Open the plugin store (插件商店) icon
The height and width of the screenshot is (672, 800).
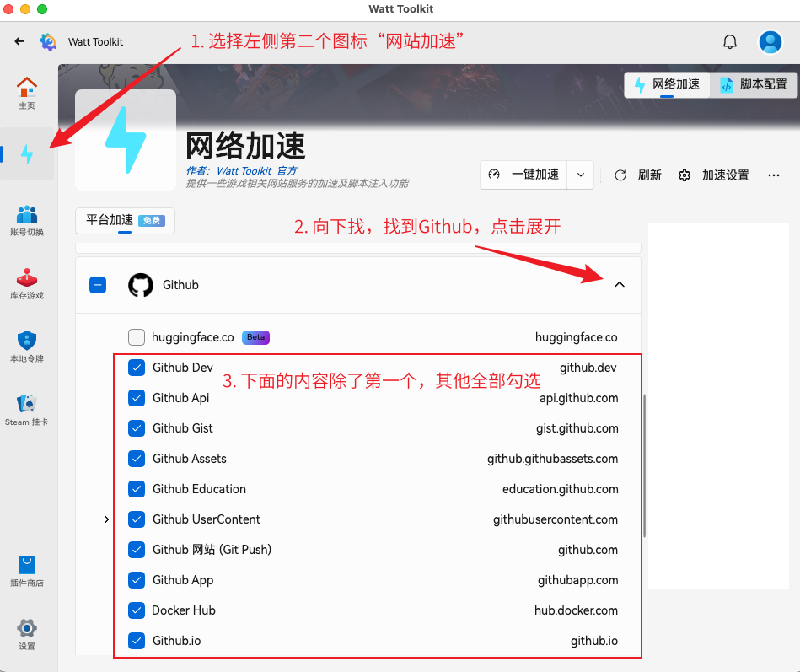[x=27, y=571]
